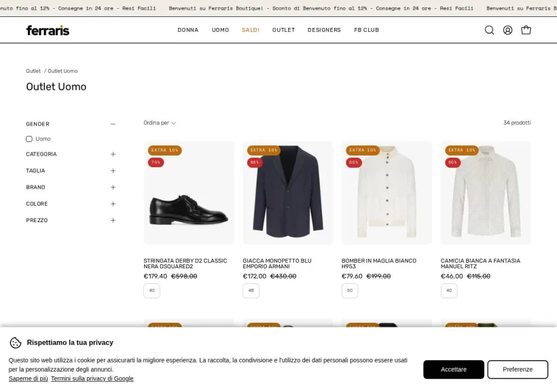
Task: Expand the Prezzo filter
Action: coord(113,220)
